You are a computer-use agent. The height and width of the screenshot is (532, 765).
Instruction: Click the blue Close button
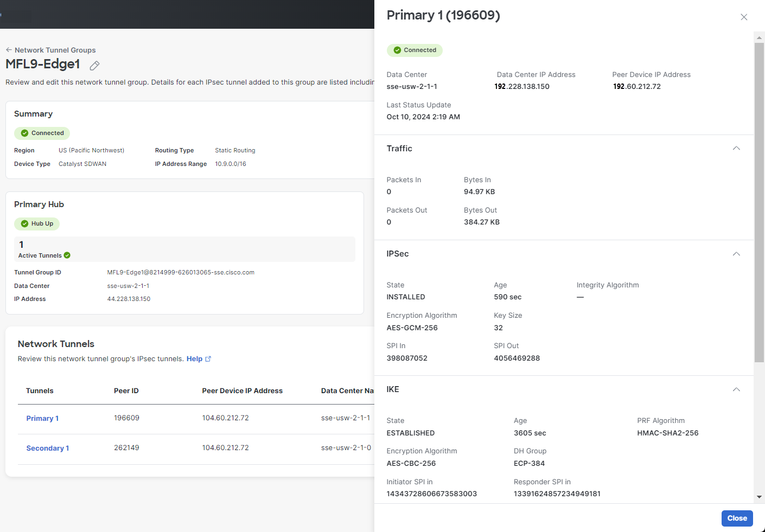click(x=737, y=518)
